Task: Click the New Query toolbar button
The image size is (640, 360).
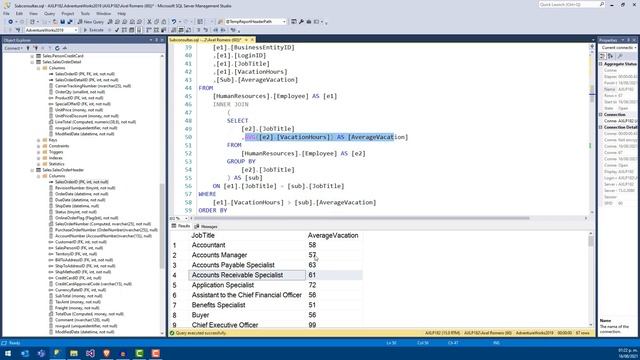Action: coord(91,22)
